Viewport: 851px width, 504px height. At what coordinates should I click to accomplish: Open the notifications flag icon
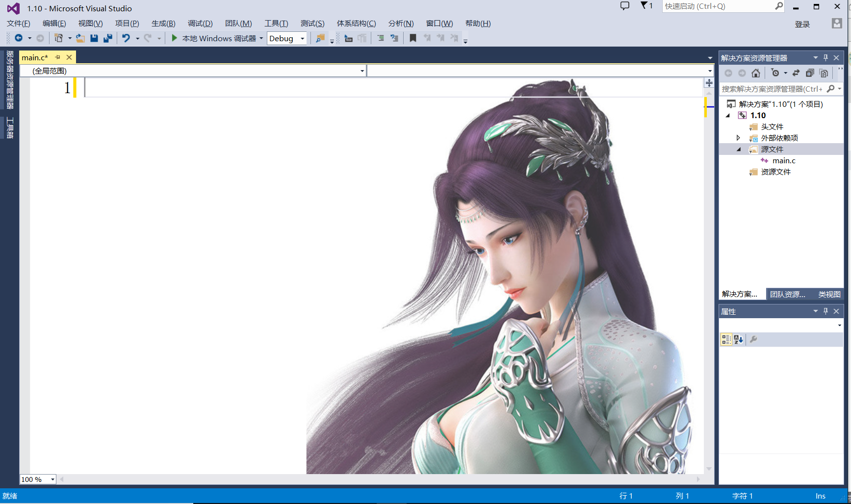tap(646, 6)
